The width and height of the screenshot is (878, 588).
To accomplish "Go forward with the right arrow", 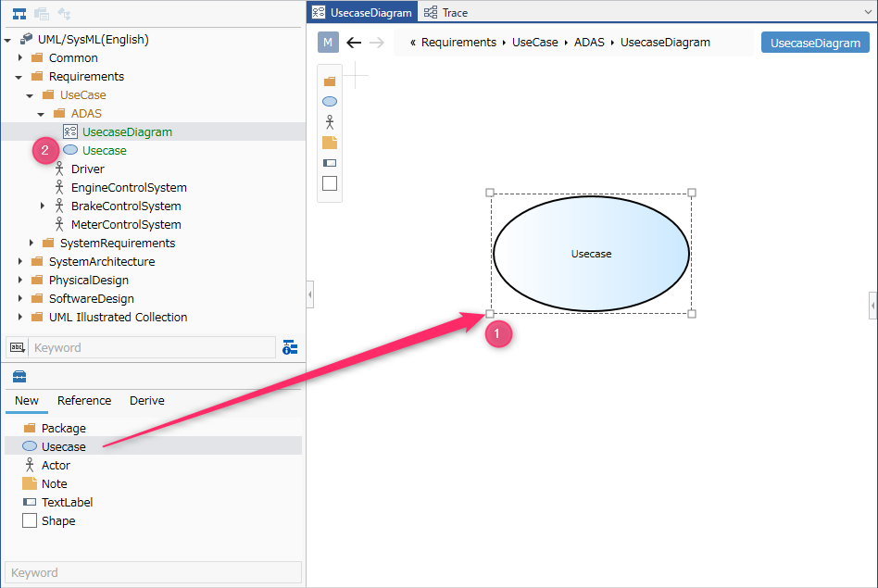I will [x=377, y=43].
